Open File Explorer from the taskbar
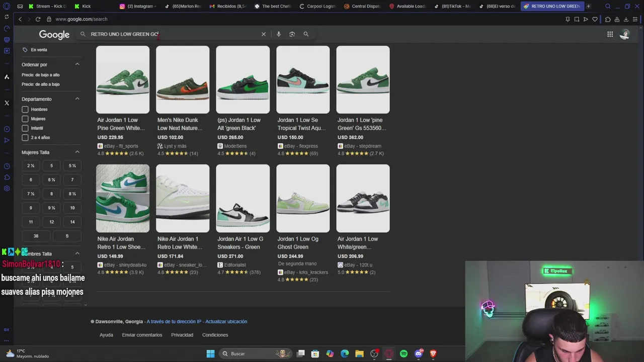 coord(359,353)
